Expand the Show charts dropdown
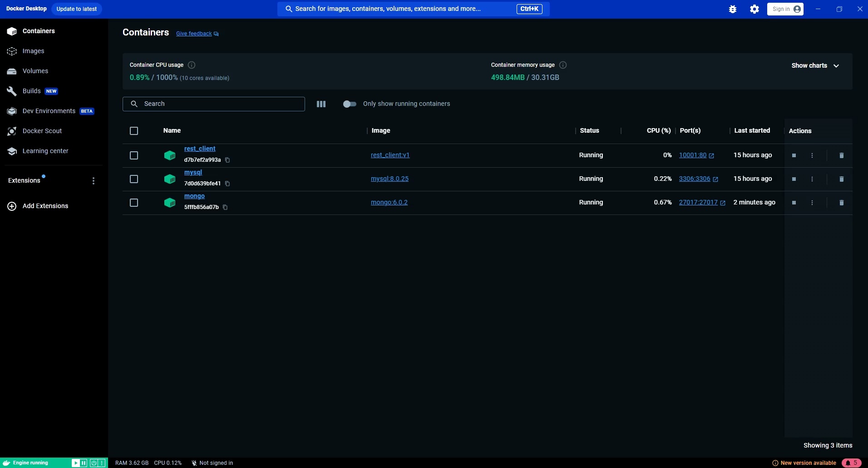Screen dimensions: 868x468 click(x=814, y=65)
